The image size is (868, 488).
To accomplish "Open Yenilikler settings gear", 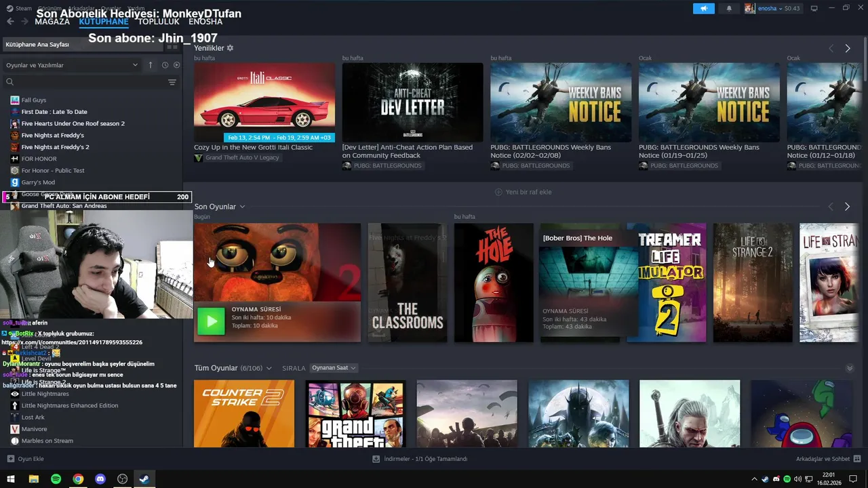I will pos(230,48).
